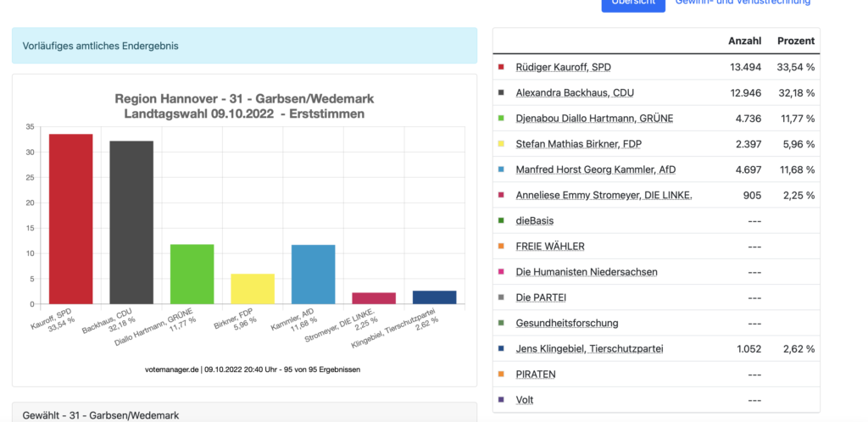Click the Gewählt - 31 - Garbsen/Wedemark panel header

244,414
